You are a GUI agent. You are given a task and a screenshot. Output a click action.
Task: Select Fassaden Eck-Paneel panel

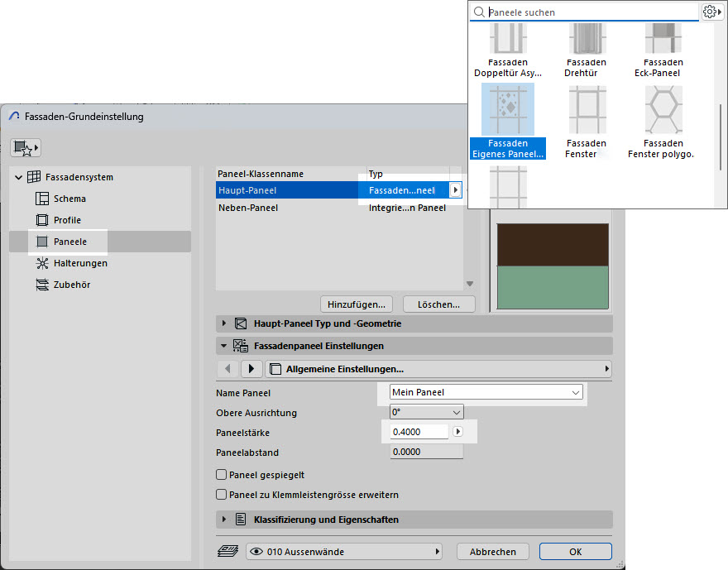(x=663, y=51)
